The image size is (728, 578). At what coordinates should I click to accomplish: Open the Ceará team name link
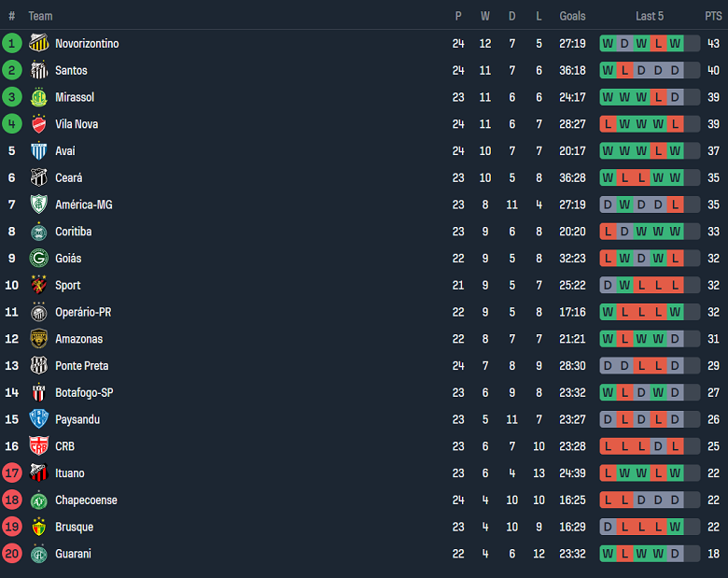[69, 178]
